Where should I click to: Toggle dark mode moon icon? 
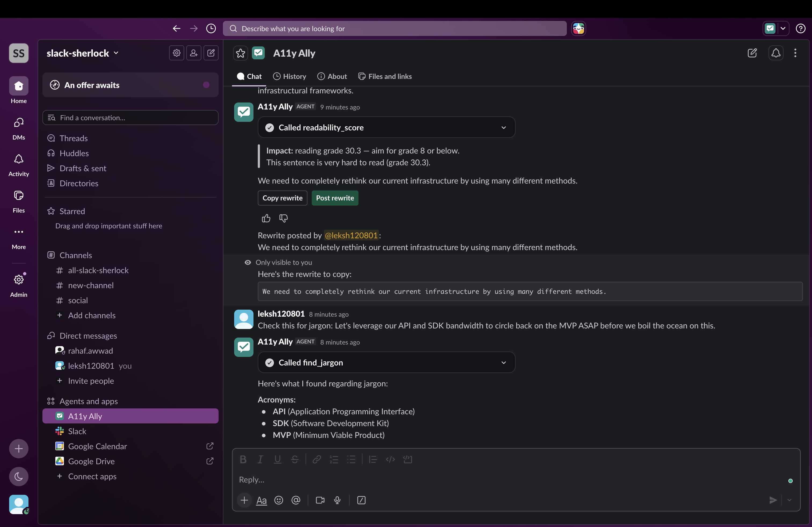point(19,477)
